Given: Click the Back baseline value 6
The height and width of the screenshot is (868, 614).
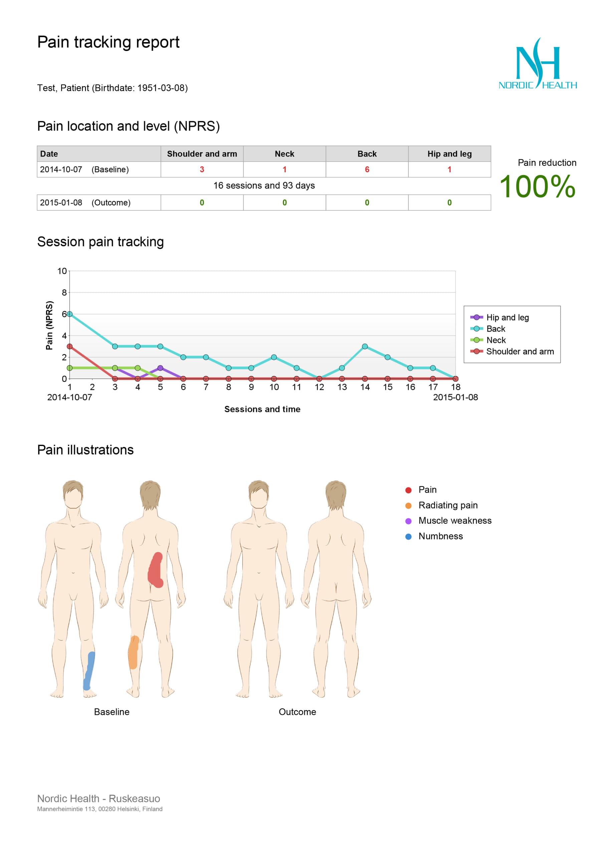Looking at the screenshot, I should pyautogui.click(x=367, y=169).
